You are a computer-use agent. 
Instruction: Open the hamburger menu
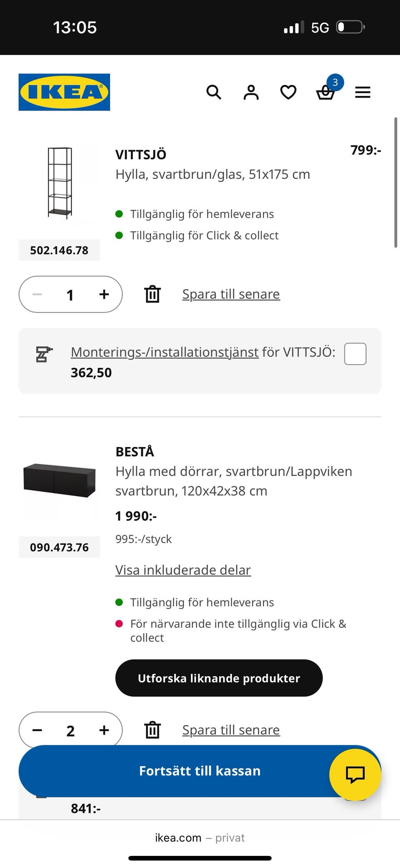tap(362, 92)
